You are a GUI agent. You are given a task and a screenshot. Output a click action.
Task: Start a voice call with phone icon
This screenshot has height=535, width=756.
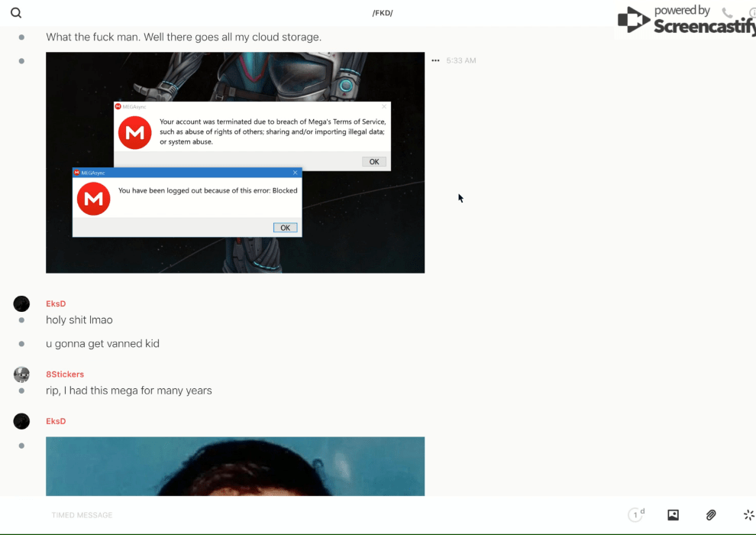[727, 13]
